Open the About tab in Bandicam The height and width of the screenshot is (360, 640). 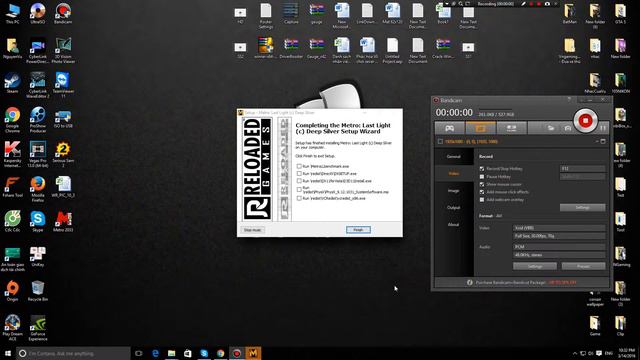[453, 224]
